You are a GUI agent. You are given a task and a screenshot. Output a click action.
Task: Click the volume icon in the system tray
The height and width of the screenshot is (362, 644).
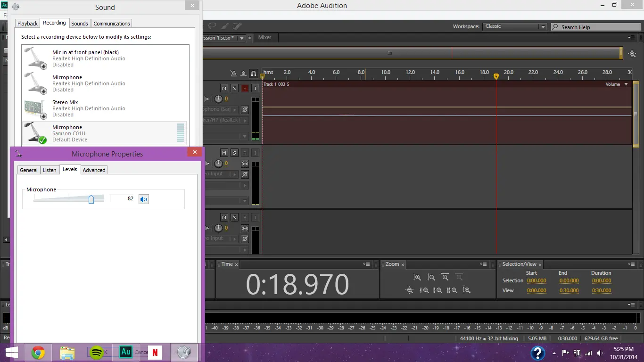[600, 353]
